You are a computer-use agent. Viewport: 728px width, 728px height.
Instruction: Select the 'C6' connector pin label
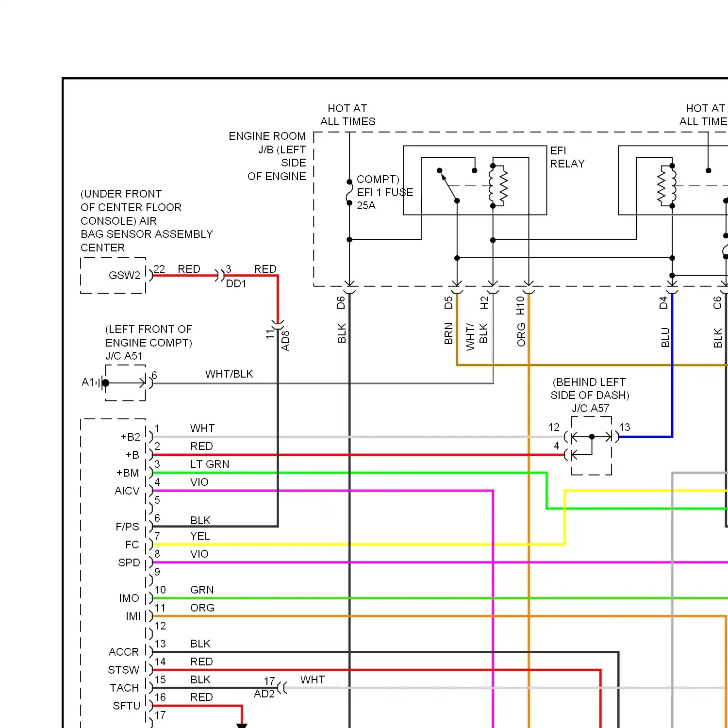(x=717, y=303)
